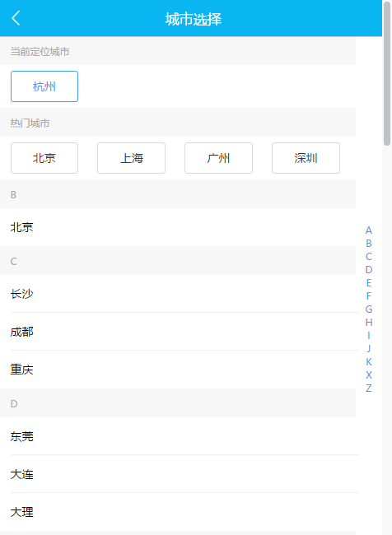
Task: Select 重庆 from city list
Action: [x=178, y=370]
